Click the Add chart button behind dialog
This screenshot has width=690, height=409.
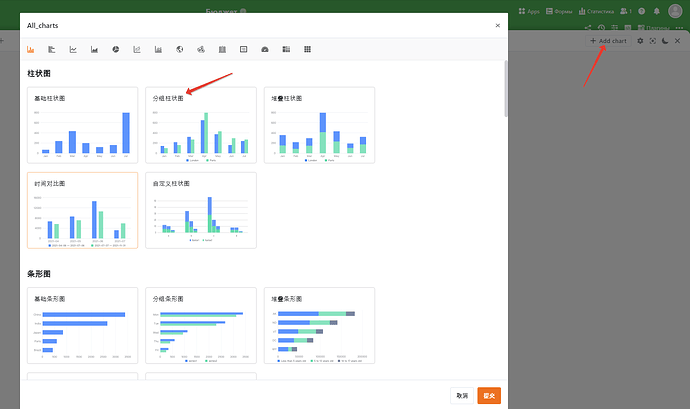[x=608, y=41]
